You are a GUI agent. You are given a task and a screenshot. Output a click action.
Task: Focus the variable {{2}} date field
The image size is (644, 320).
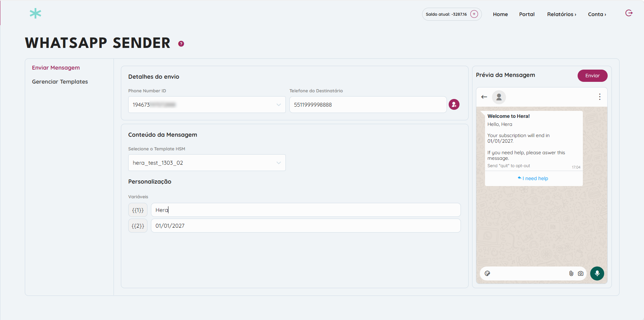pos(306,226)
